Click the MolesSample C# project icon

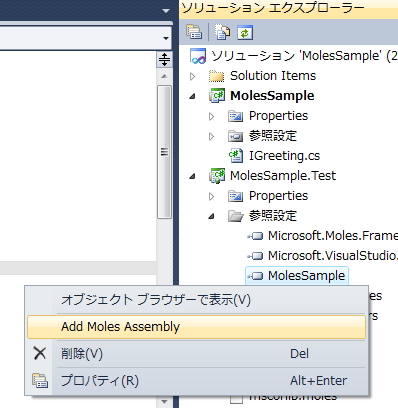[x=217, y=96]
